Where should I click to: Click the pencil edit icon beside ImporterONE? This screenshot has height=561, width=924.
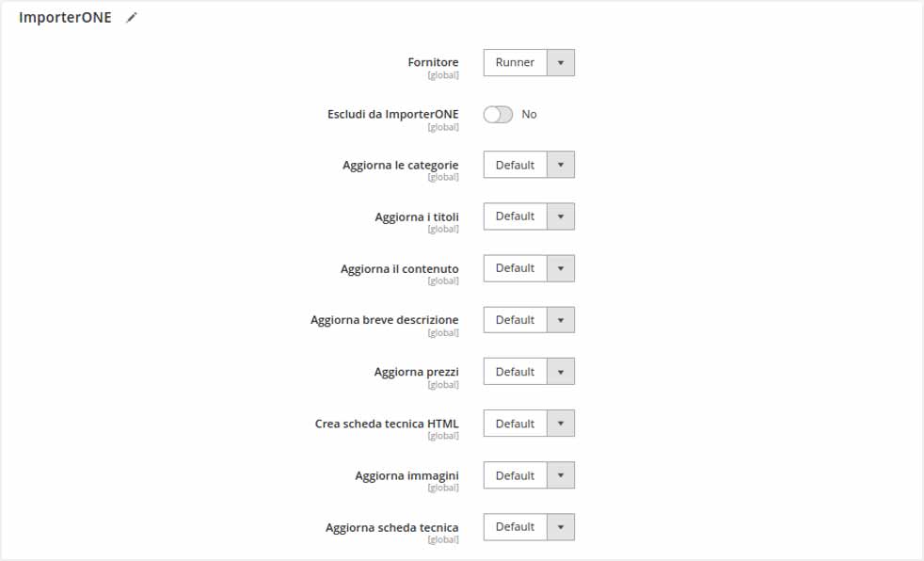(132, 18)
